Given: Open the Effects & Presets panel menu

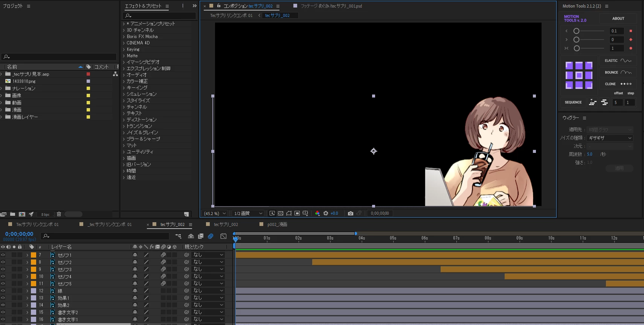Looking at the screenshot, I should click(x=167, y=6).
